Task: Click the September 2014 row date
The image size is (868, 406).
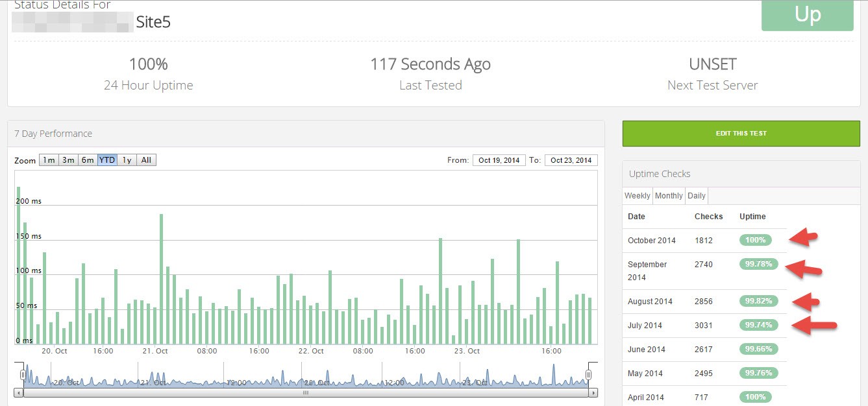Action: tap(647, 270)
